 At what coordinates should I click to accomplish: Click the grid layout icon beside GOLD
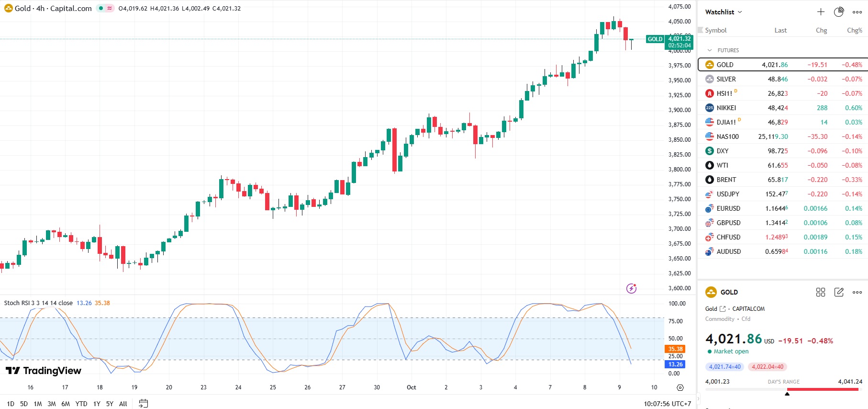pyautogui.click(x=821, y=292)
